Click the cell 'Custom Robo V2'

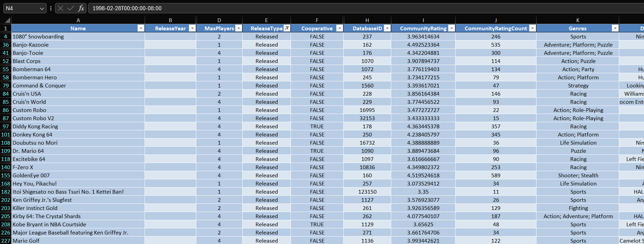78,118
